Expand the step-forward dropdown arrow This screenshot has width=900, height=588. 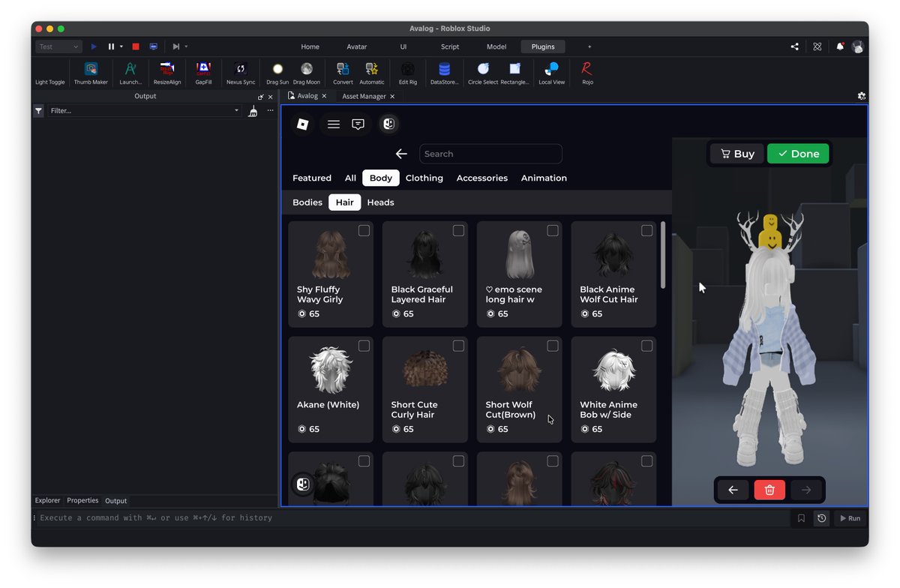186,46
